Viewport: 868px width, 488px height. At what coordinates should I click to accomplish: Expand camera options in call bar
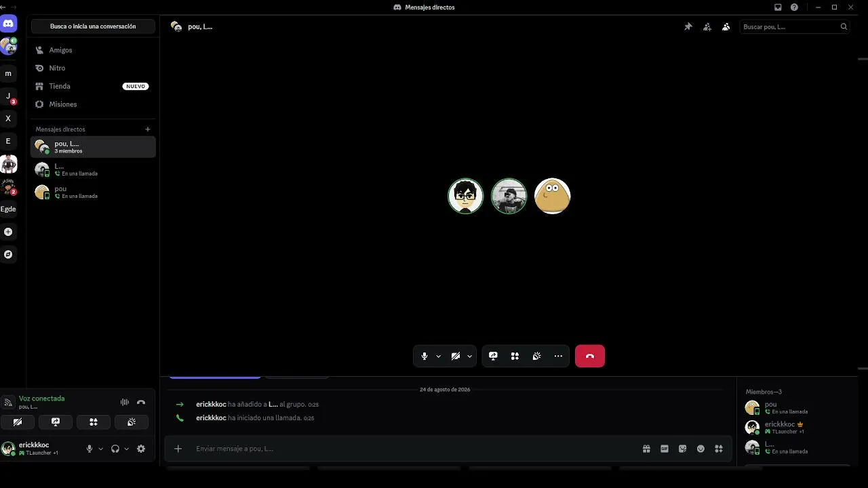pyautogui.click(x=469, y=356)
